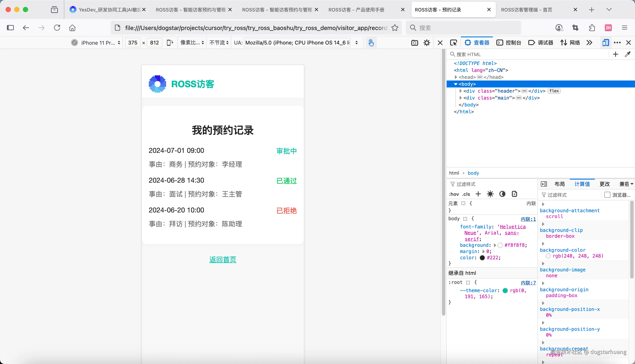Expand the head element node
Screen dimensions: 635x364
click(456, 77)
